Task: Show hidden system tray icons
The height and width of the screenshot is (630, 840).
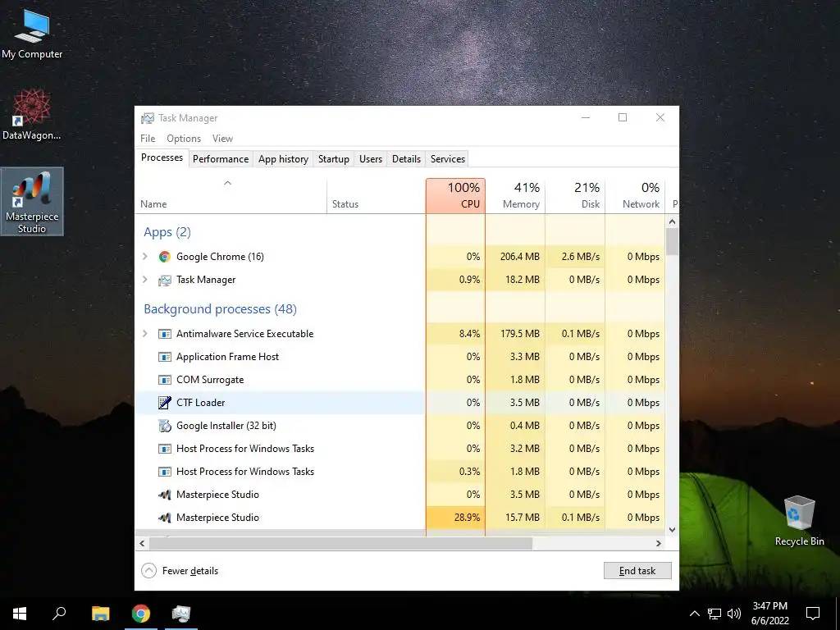Action: (694, 614)
